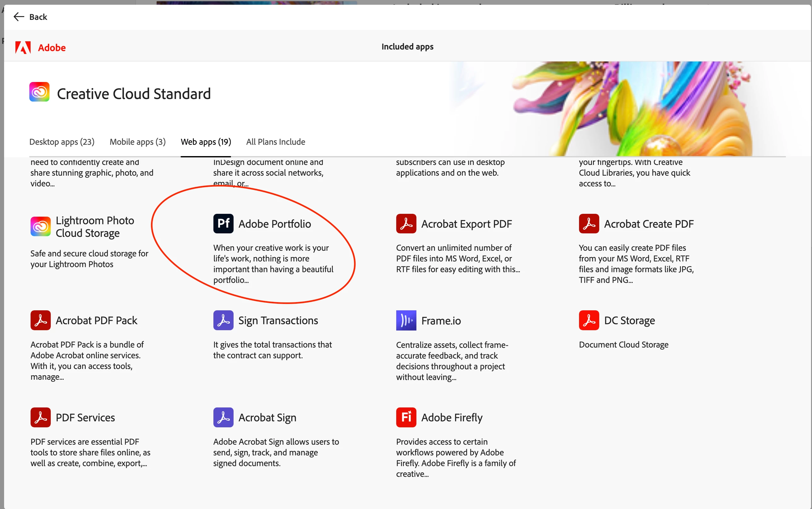Click the Creative Cloud Standard icon
Screen dimensions: 812x509
[x=39, y=92]
